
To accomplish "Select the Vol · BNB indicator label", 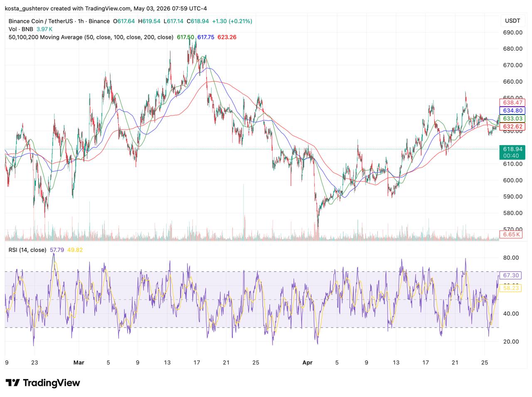I will tap(21, 29).
